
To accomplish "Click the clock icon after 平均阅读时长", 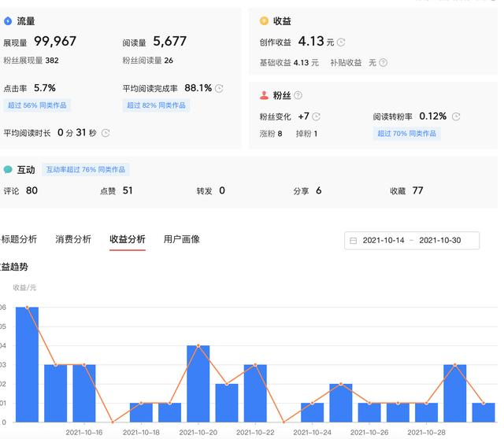I will [x=106, y=133].
